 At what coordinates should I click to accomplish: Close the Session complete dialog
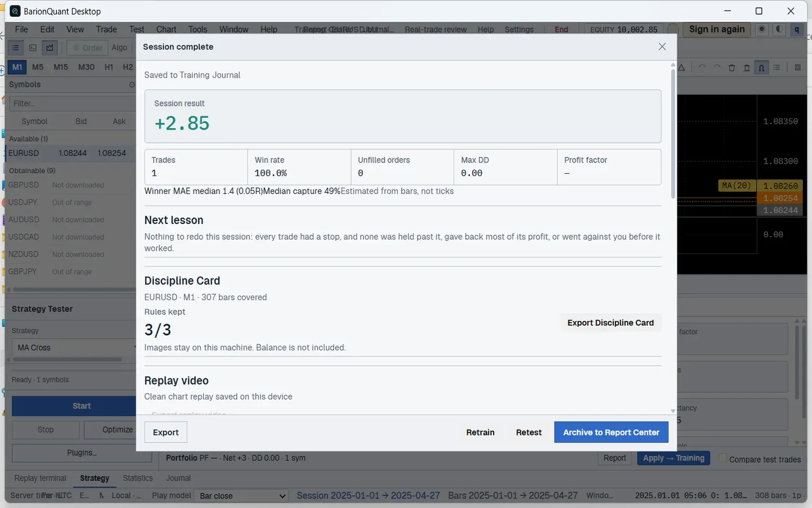click(x=662, y=47)
